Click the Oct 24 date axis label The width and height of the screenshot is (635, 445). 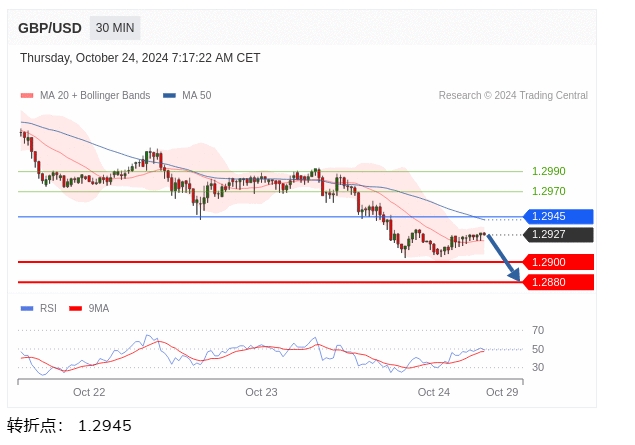(x=434, y=392)
